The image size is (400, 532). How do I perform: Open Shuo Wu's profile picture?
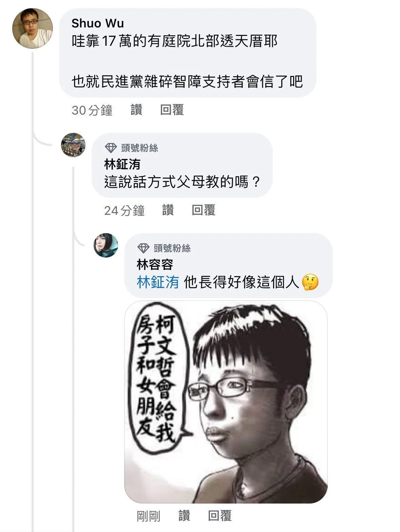coord(33,28)
